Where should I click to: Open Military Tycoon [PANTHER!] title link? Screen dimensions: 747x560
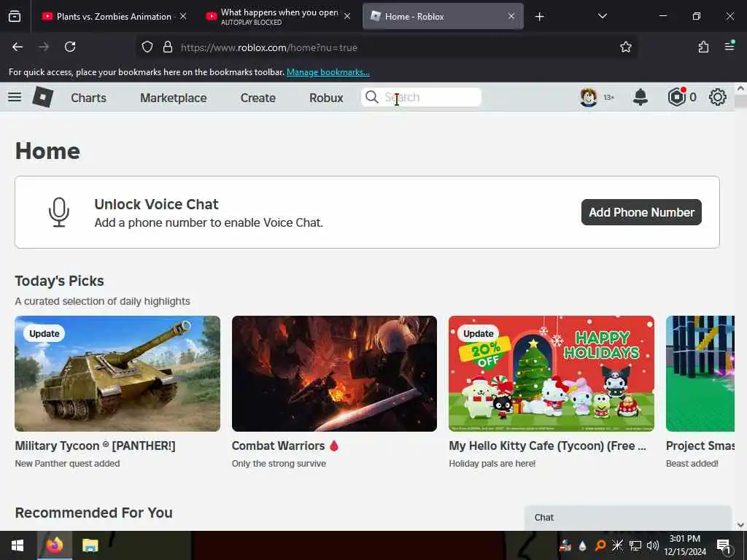coord(96,446)
